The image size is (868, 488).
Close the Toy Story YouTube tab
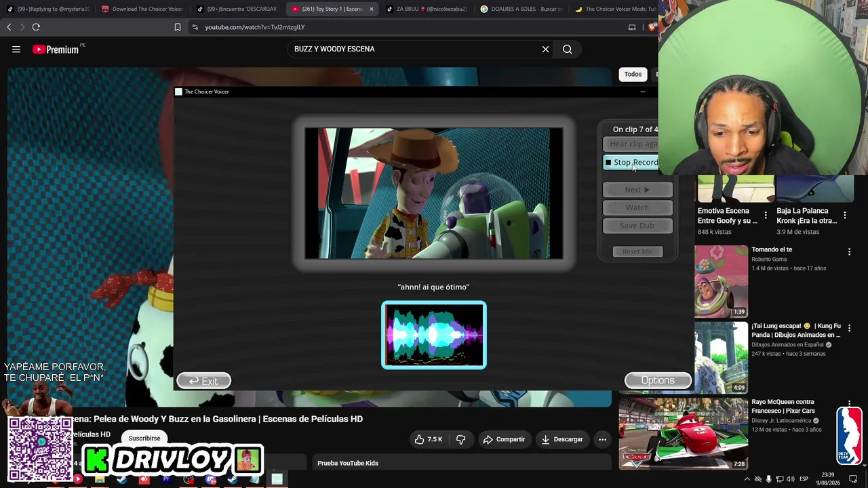tap(372, 9)
